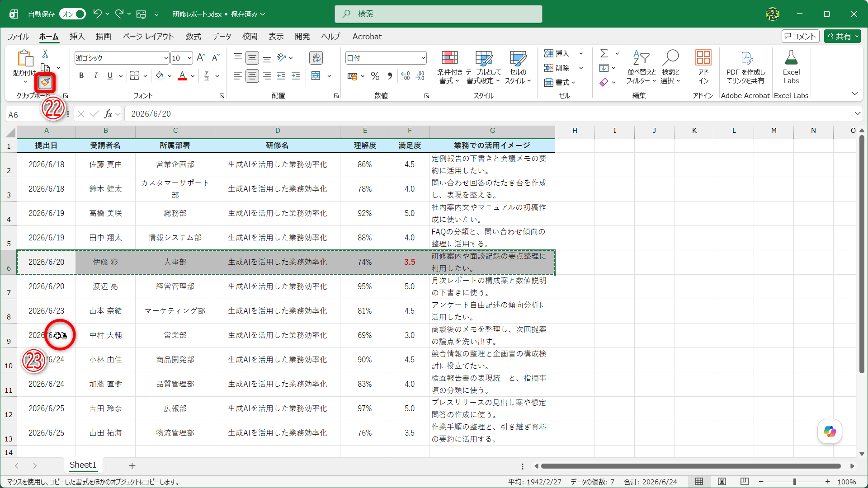Screen dimensions: 868x488
Task: Click the 書式 cells button
Action: [x=560, y=82]
